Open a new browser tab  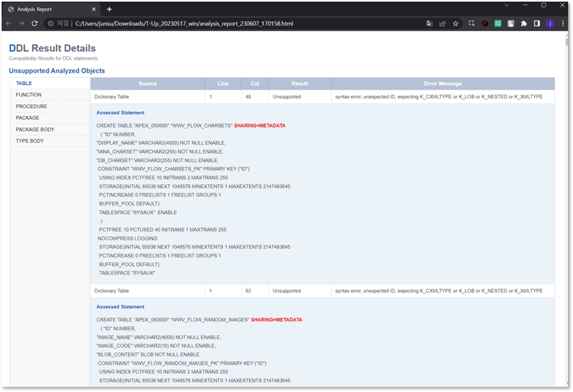pyautogui.click(x=109, y=9)
